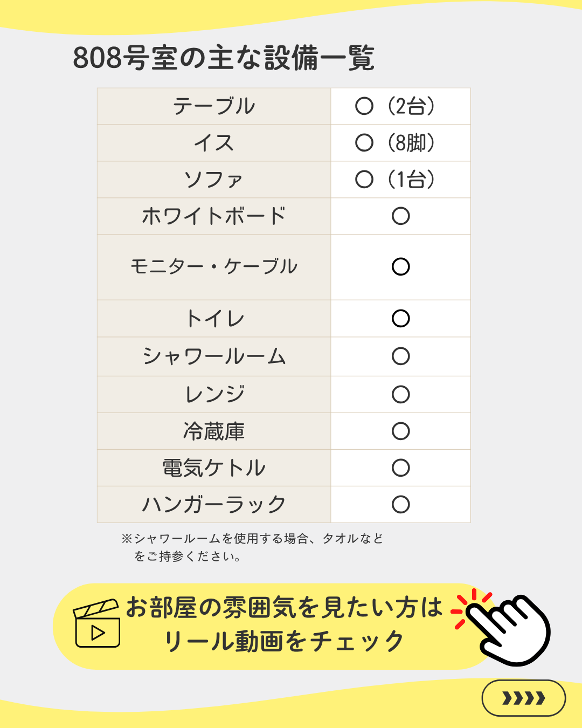The image size is (582, 728).
Task: Click the circle mark for モニター・ケーブル
Action: 400,266
